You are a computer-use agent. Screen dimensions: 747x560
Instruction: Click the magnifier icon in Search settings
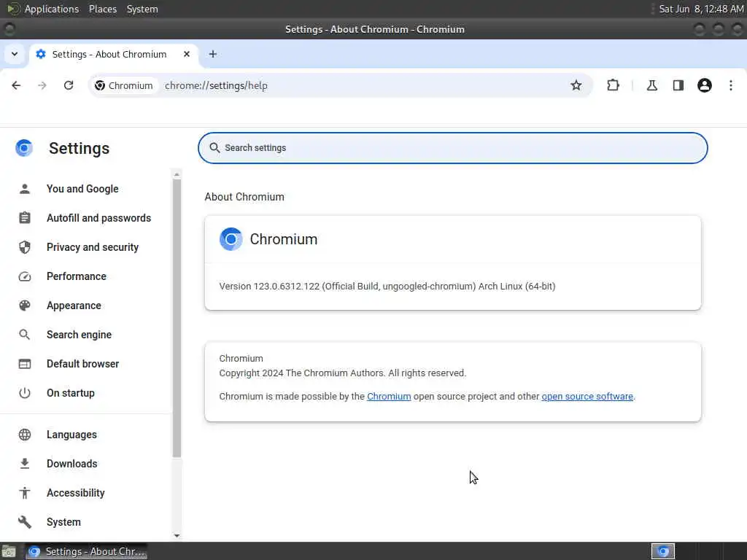coord(215,148)
